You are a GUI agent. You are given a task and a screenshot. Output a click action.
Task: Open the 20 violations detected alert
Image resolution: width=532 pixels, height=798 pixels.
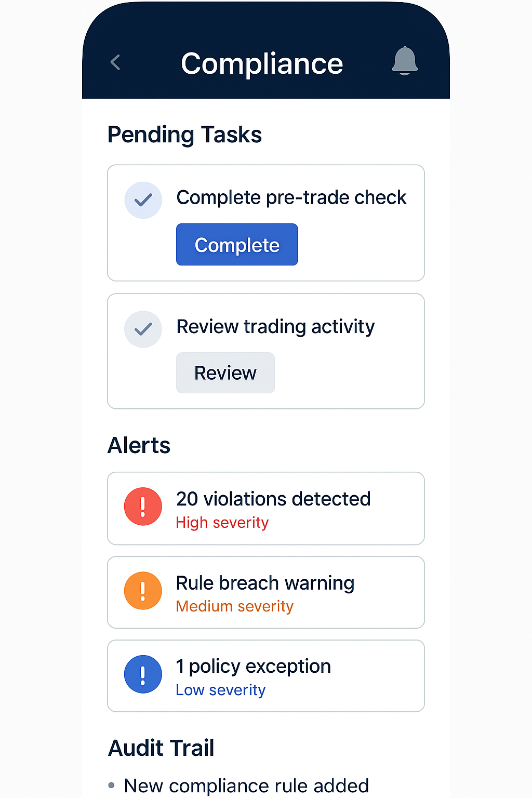(273, 499)
